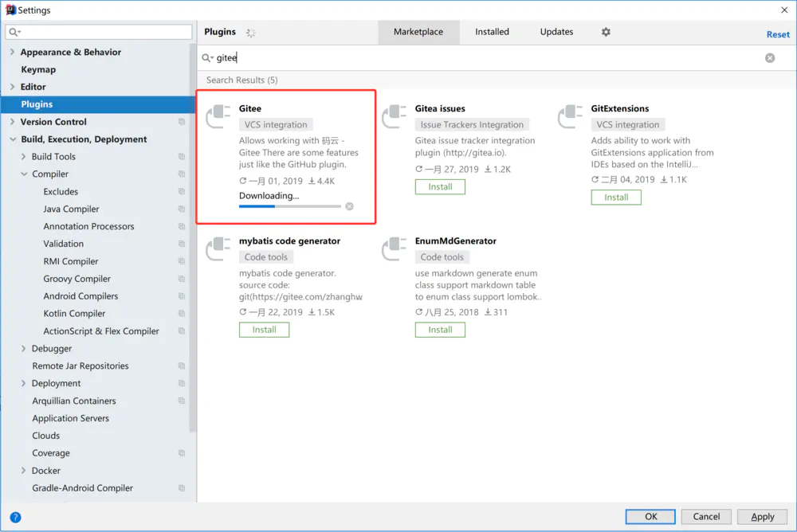Click the mybatis code generator plug icon

point(218,248)
